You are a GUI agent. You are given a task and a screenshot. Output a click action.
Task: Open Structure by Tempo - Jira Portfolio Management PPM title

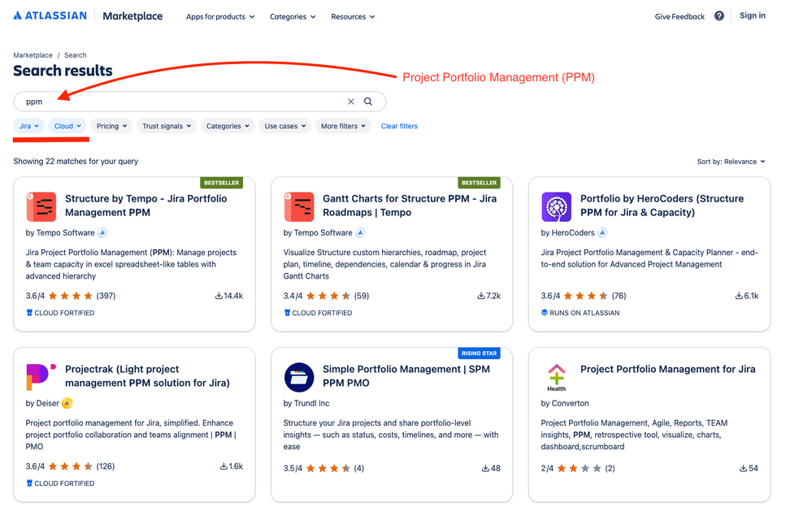point(146,206)
